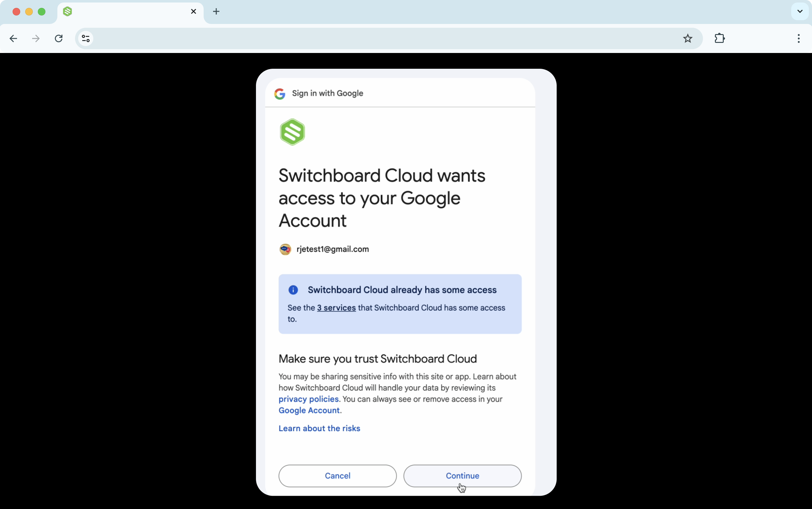View site information icon in address bar

86,38
